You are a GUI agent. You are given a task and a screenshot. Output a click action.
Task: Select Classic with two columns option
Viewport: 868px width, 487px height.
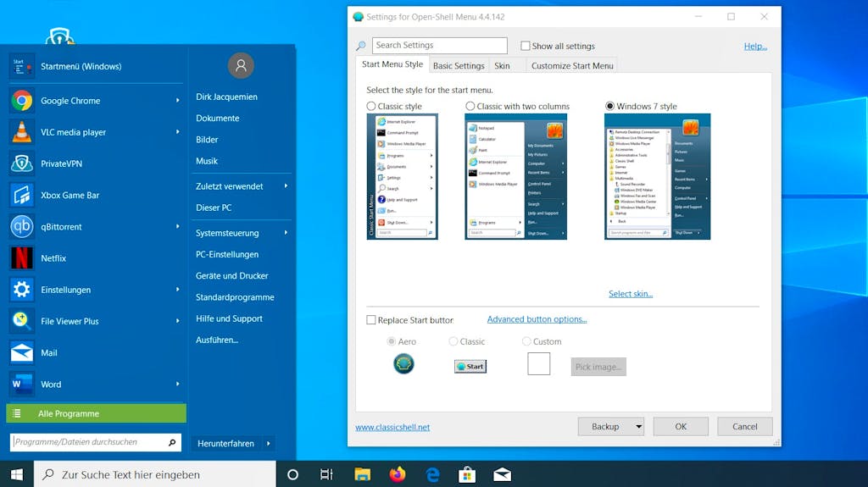tap(470, 106)
